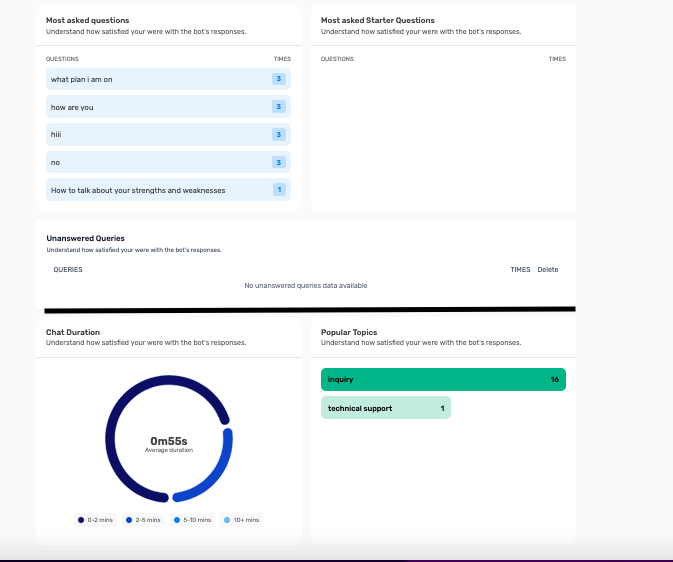Select the green "inquiry" topic bar
The height and width of the screenshot is (562, 673).
(443, 380)
